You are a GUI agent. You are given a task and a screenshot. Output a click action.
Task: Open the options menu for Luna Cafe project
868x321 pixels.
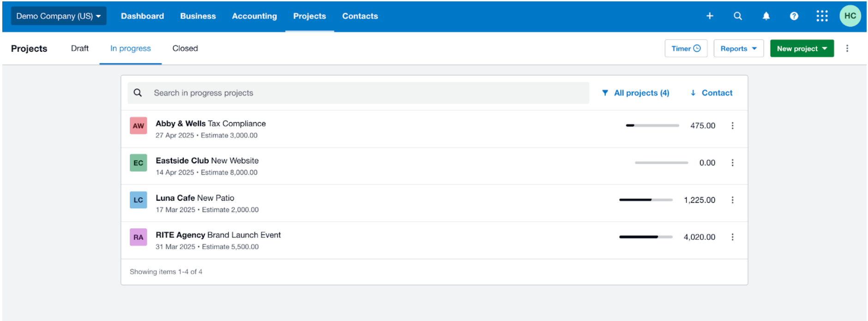pos(732,200)
